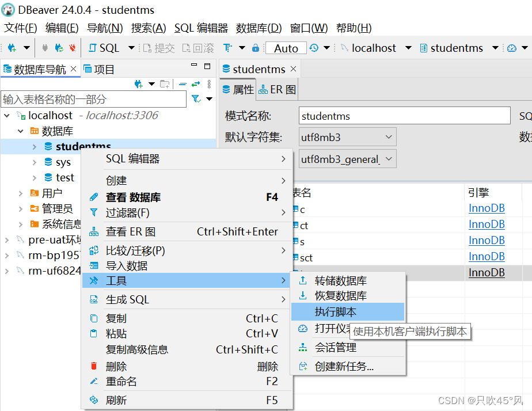Choose 恢复数据库 in tools submenu

[x=348, y=296]
